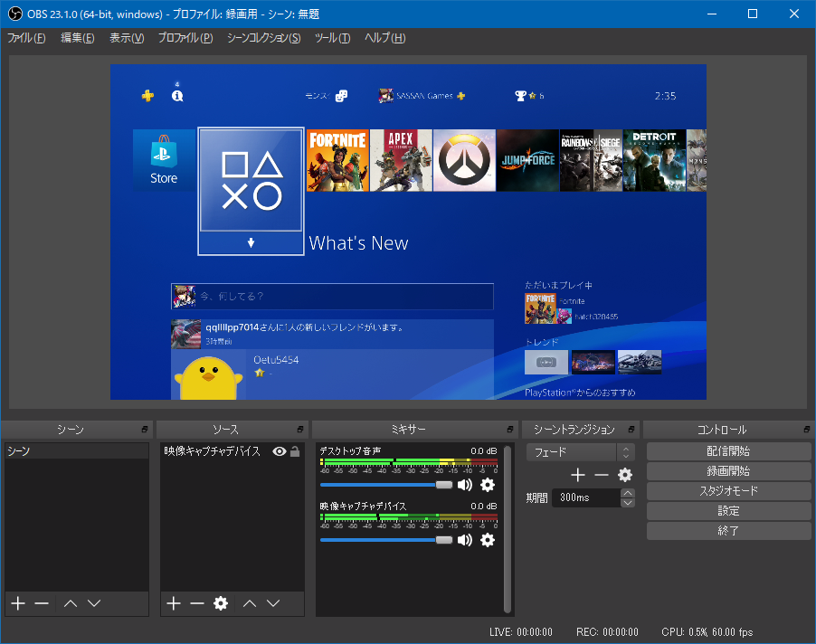Open シーンコレクション(S) menu

point(264,38)
